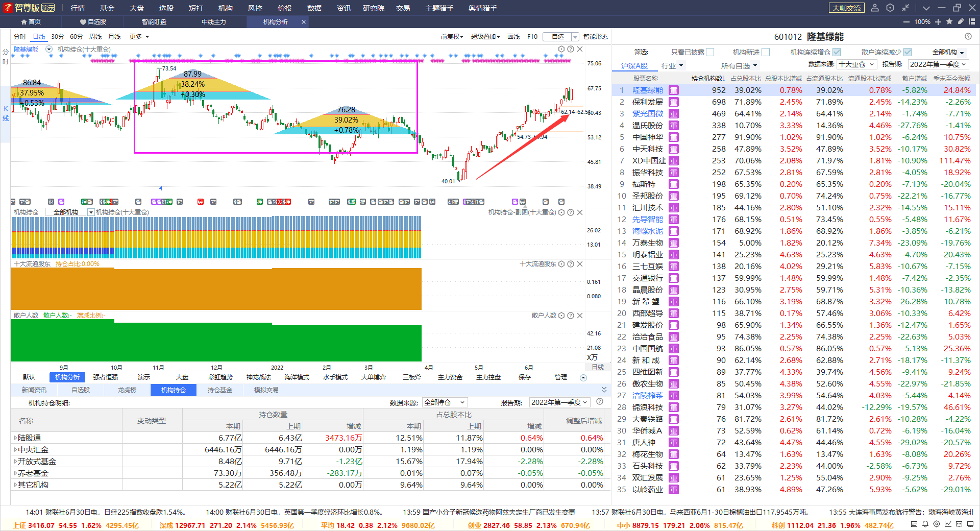
Task: Open 数据来源 十大重仓 dropdown
Action: pyautogui.click(x=856, y=64)
